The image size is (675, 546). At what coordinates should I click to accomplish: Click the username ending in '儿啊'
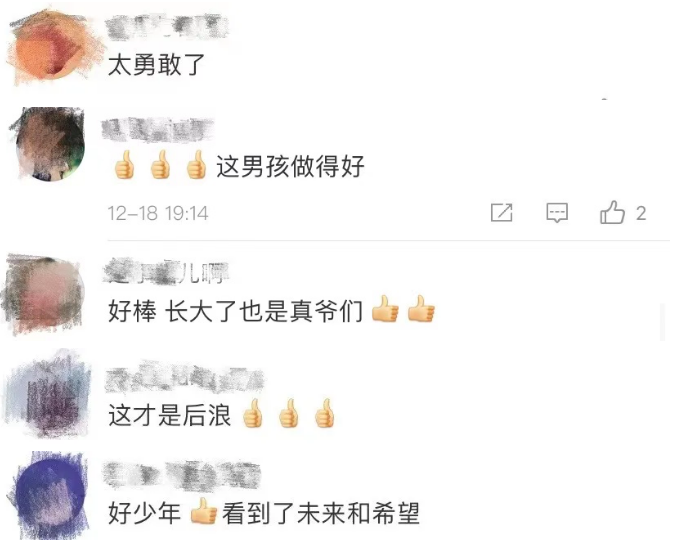tap(166, 272)
